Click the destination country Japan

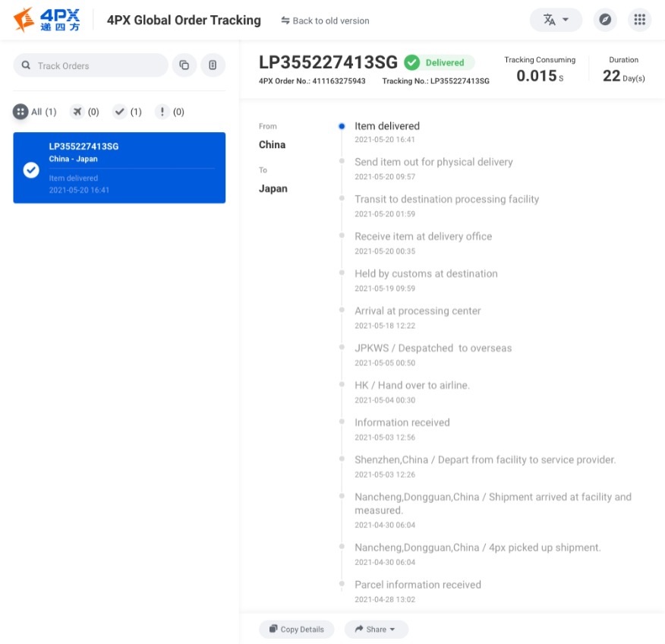click(273, 189)
